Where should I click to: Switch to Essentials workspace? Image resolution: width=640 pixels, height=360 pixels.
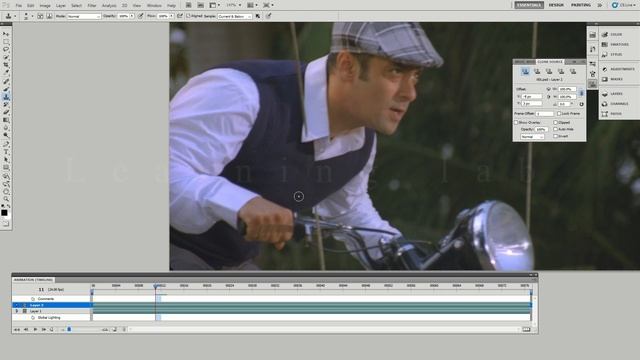pos(529,5)
